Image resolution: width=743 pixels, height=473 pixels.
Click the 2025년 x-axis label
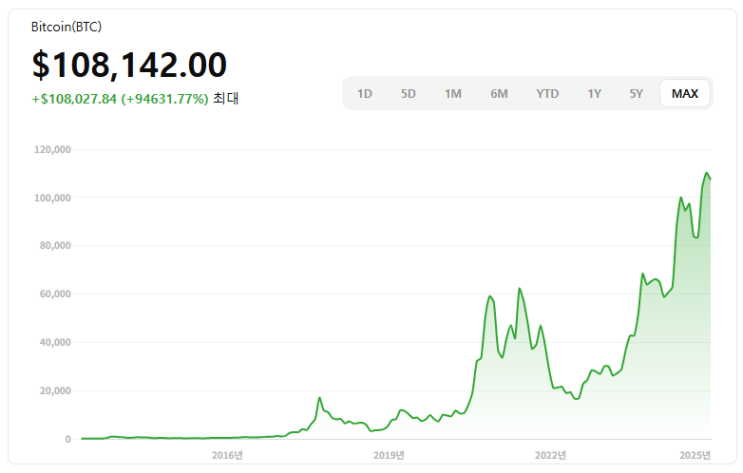click(695, 455)
